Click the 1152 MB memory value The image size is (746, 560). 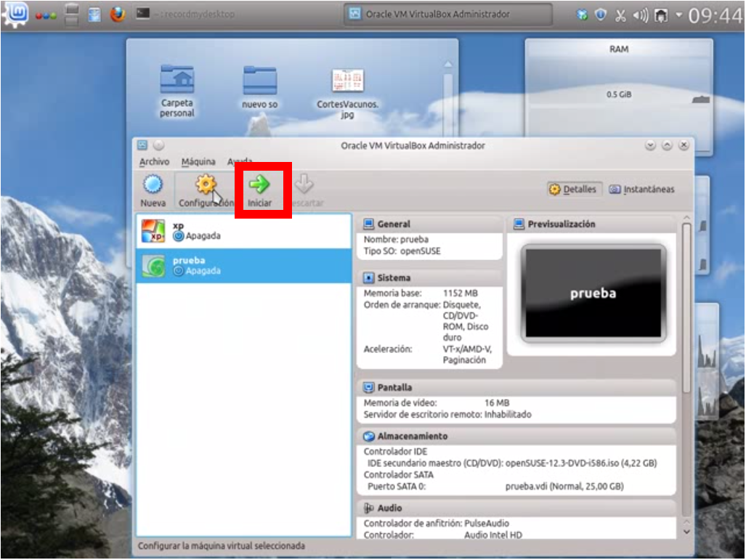(460, 293)
